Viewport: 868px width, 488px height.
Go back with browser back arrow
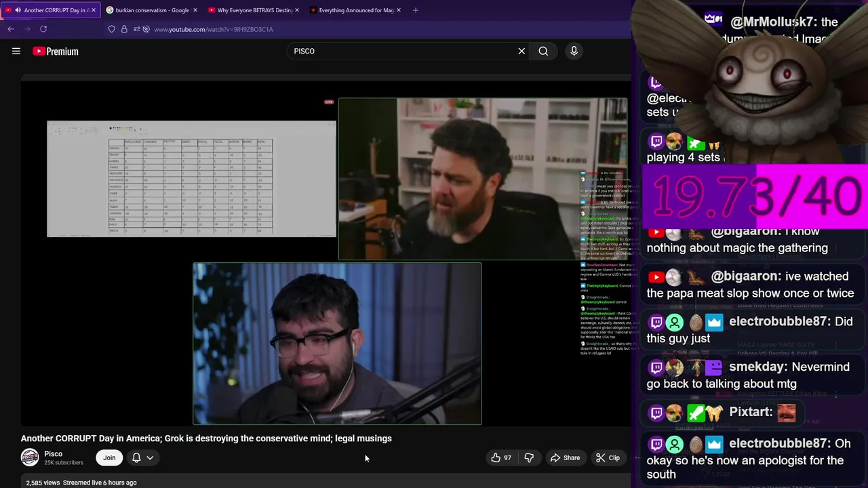tap(11, 29)
